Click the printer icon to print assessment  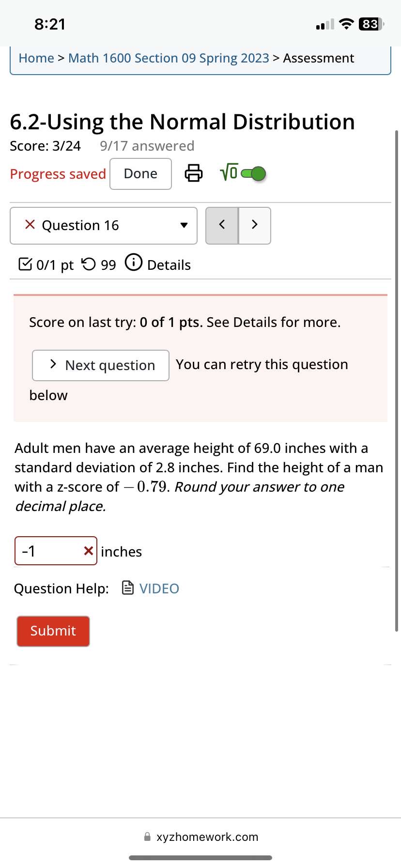[193, 173]
